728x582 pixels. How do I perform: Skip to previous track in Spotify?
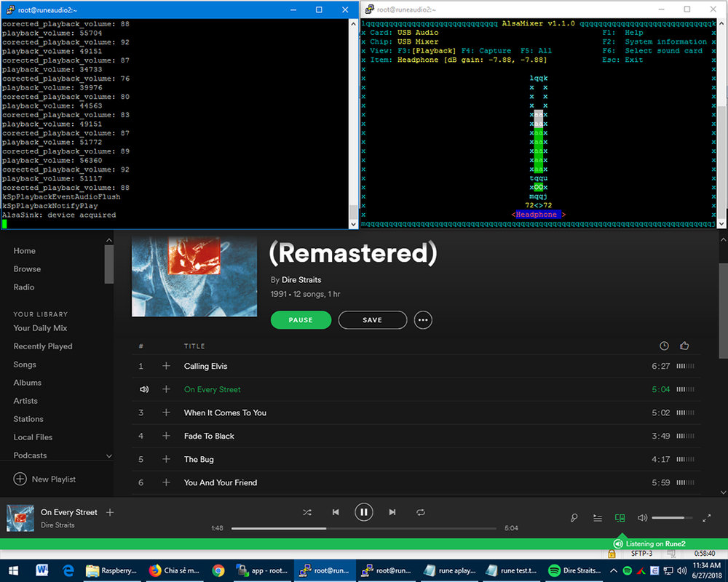coord(336,512)
